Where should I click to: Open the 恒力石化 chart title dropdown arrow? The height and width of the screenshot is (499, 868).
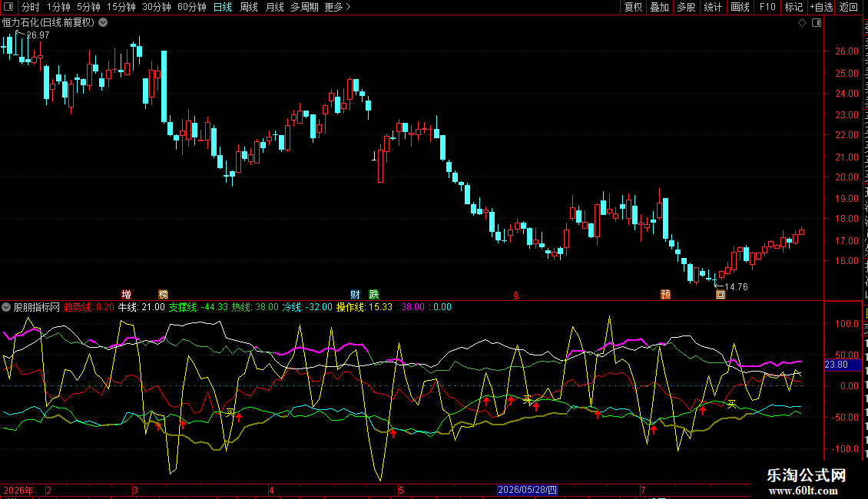click(103, 23)
